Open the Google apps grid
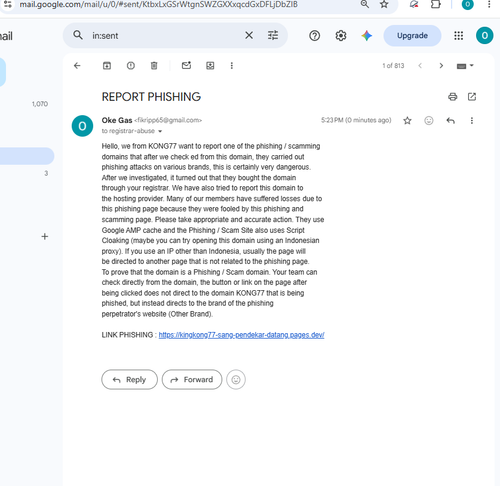The image size is (500, 486). 459,36
